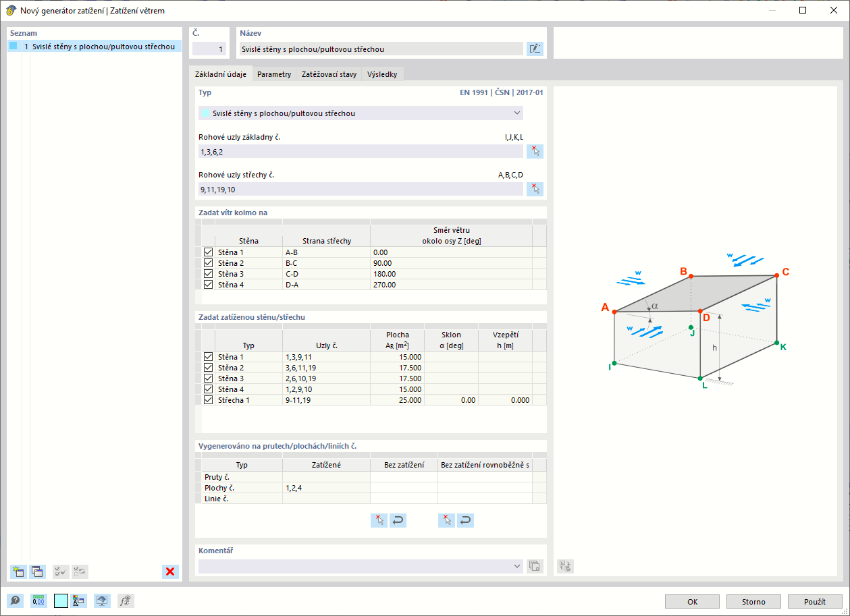This screenshot has height=616, width=850.
Task: Click the wind direction cell 0.00 for Stěna 1
Action: (x=451, y=252)
